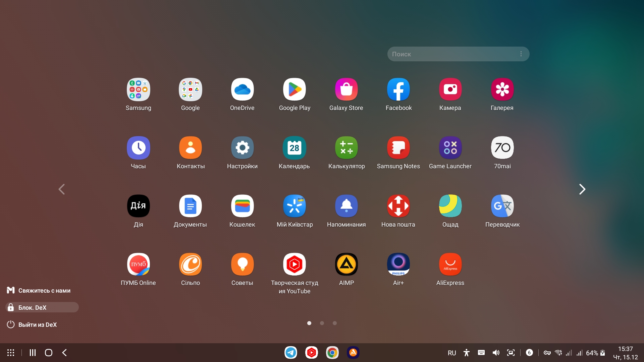Toggle the on-screen keyboard icon
The height and width of the screenshot is (362, 644).
(481, 353)
